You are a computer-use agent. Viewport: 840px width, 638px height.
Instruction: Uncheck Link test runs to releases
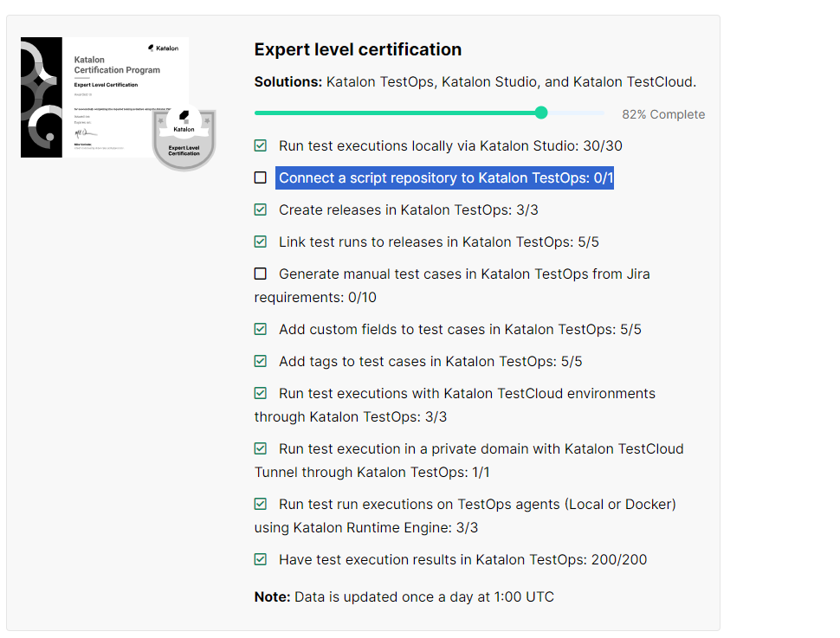pyautogui.click(x=261, y=242)
